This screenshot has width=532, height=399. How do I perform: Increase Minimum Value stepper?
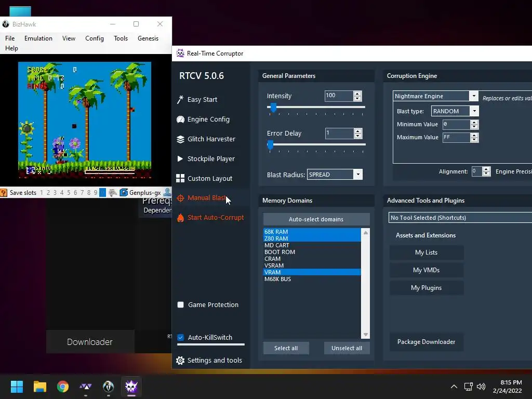click(x=474, y=122)
